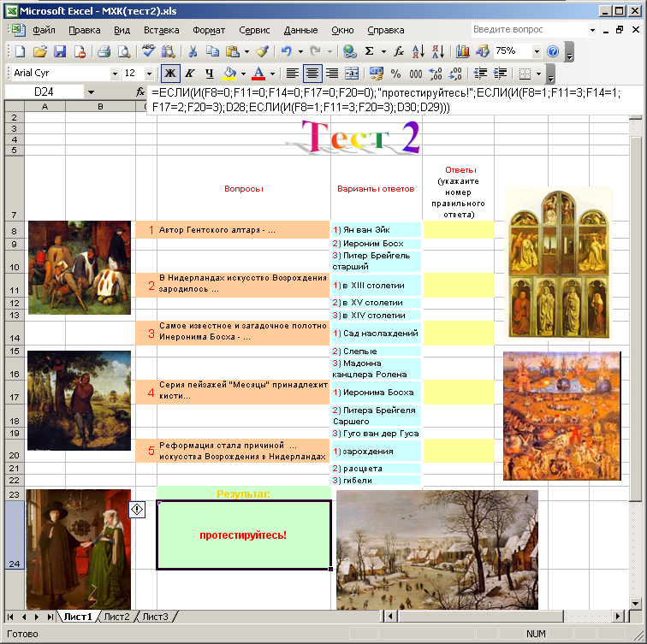Open the font name dropdown Arial Cyr
This screenshot has height=644, width=647.
click(x=115, y=74)
